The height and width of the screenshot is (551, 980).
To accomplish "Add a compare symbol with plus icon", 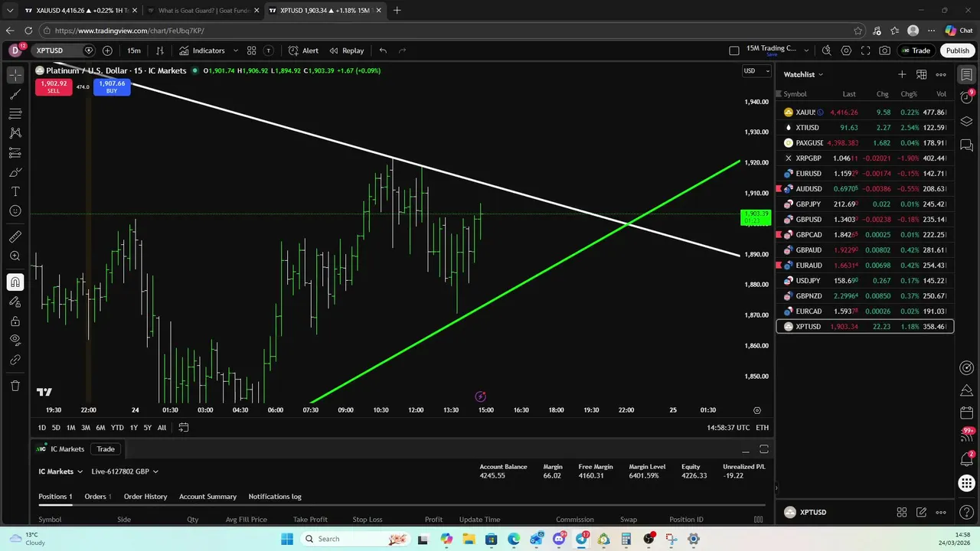I will pos(107,51).
